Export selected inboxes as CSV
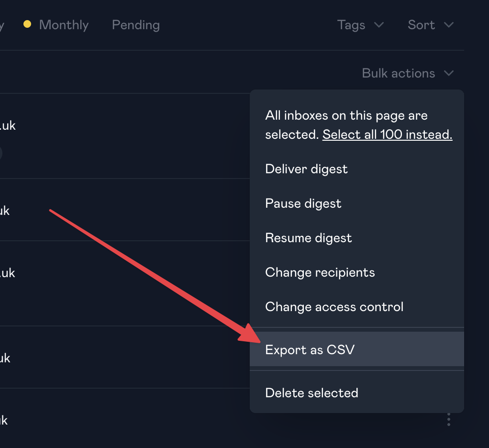Screen dimensions: 489x448 [x=310, y=350]
